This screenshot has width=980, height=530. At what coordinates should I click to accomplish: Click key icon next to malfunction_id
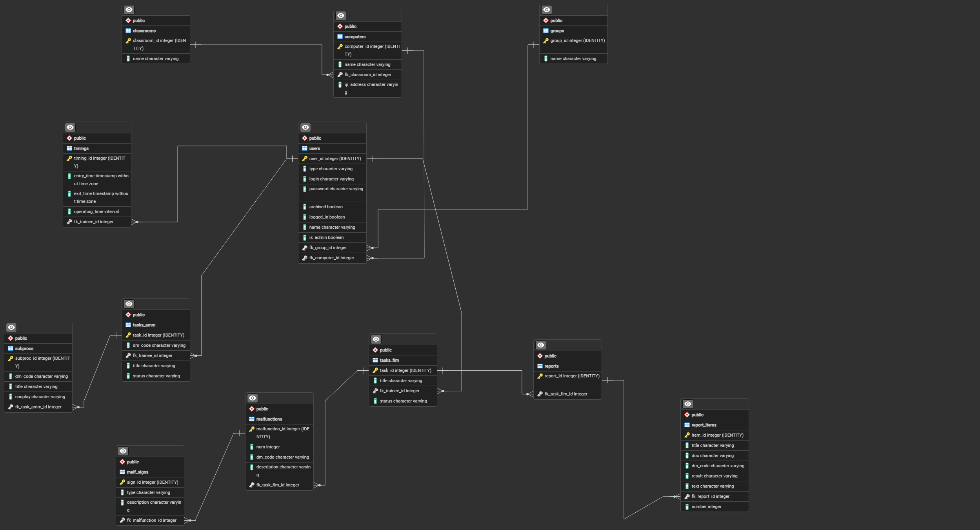(252, 429)
